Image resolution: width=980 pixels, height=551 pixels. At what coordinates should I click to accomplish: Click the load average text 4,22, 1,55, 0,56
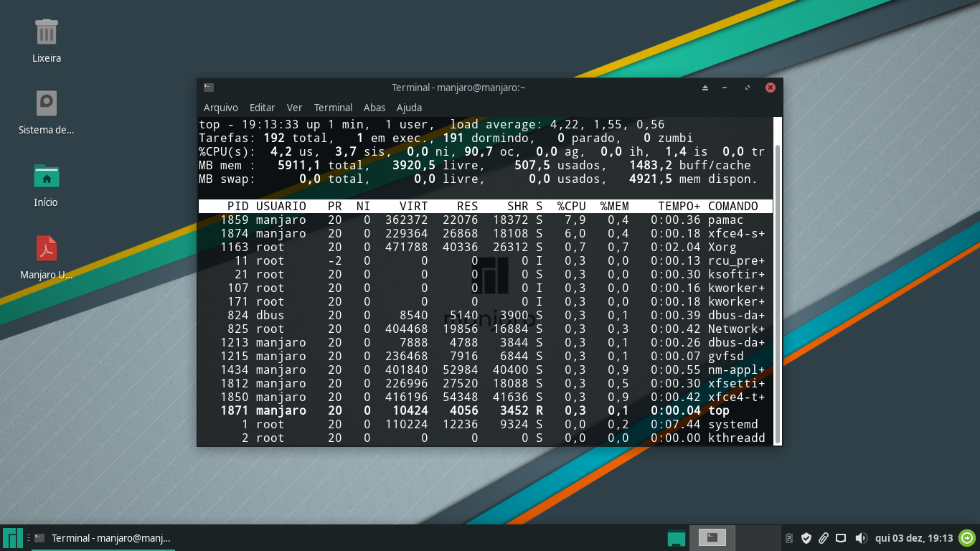(608, 125)
